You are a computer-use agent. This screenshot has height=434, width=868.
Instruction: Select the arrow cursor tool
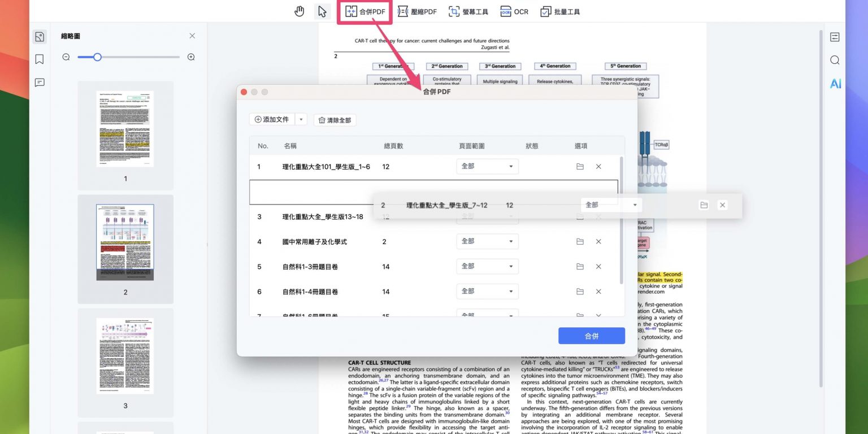(x=322, y=11)
